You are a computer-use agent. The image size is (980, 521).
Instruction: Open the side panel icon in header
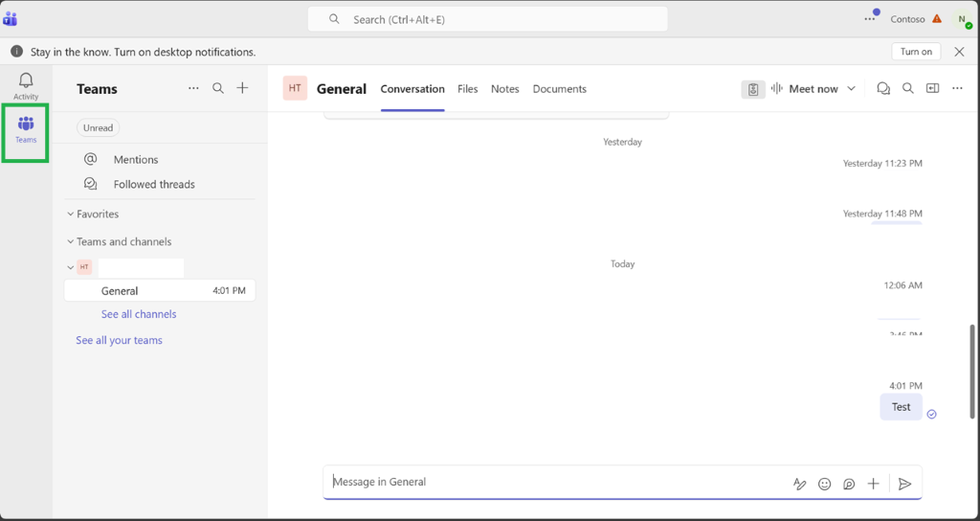pos(932,89)
